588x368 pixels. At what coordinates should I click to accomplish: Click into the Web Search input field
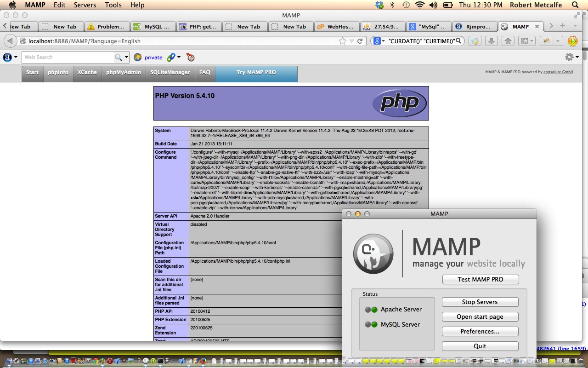click(x=68, y=57)
